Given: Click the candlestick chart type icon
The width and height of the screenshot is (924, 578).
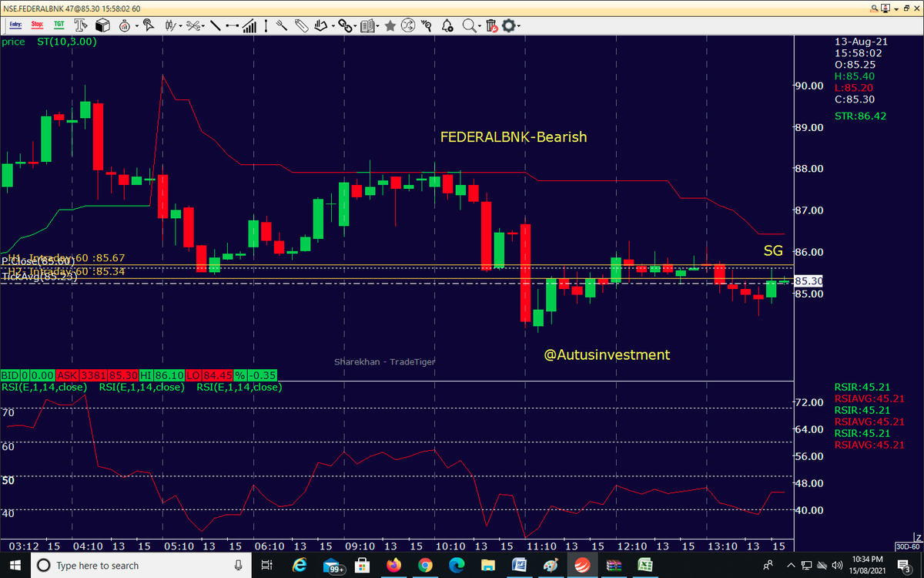Looking at the screenshot, I should tap(170, 25).
